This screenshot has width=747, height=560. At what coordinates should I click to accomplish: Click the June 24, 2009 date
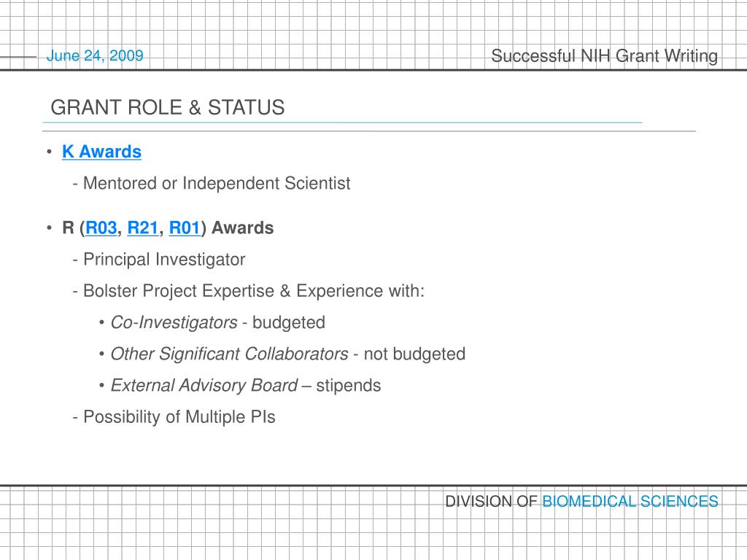tap(95, 55)
